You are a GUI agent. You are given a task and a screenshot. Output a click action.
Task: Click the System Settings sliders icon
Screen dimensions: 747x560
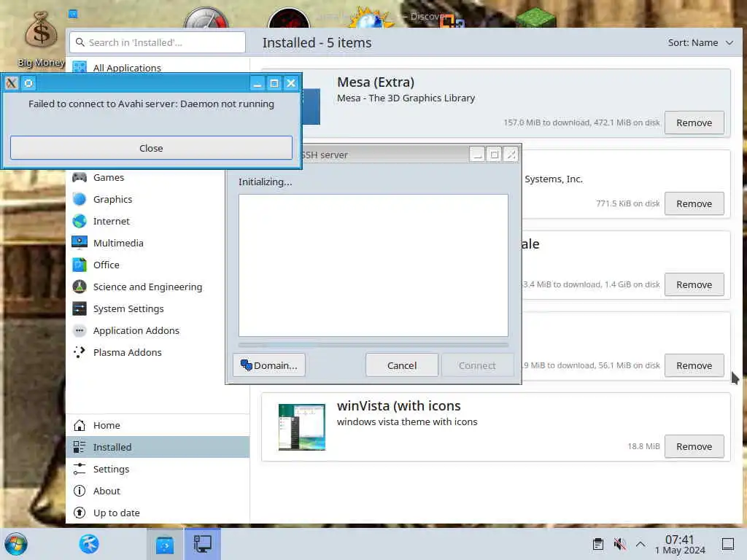point(79,308)
